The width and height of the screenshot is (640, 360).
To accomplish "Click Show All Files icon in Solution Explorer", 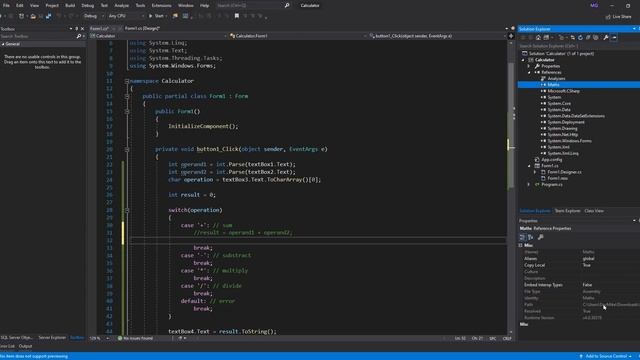I will coord(596,38).
